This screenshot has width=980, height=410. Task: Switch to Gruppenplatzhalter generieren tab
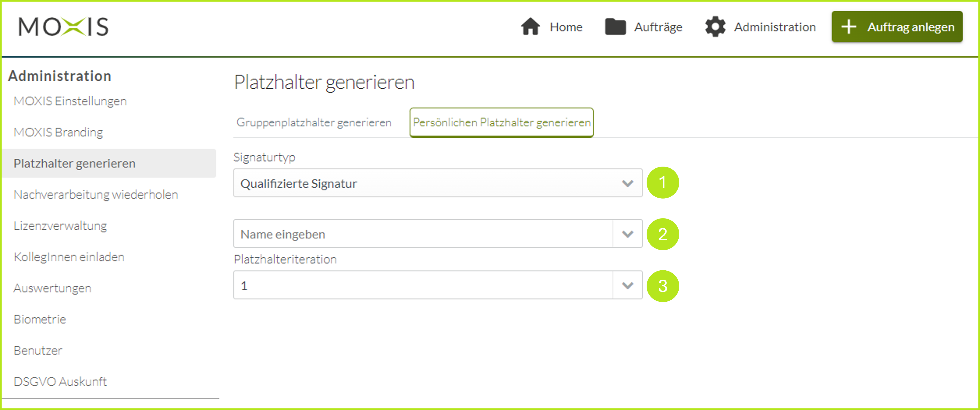314,122
